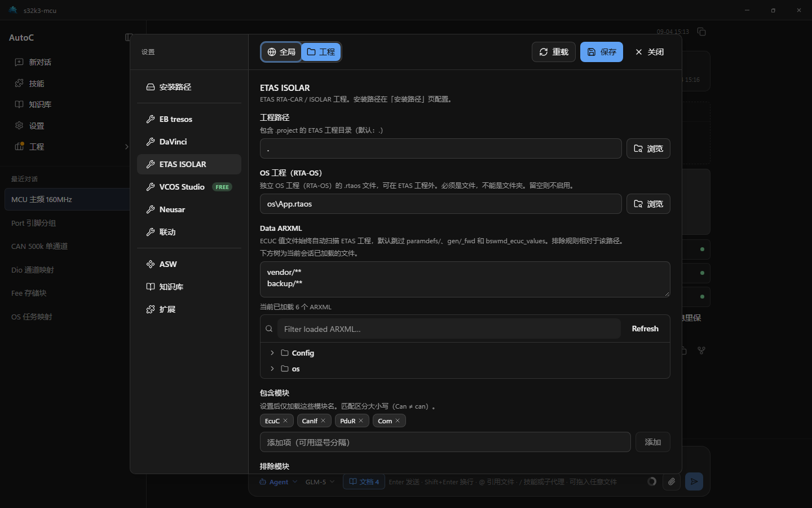Screen dimensions: 812x508
Task: Open the Agent mode dropdown
Action: pyautogui.click(x=279, y=481)
